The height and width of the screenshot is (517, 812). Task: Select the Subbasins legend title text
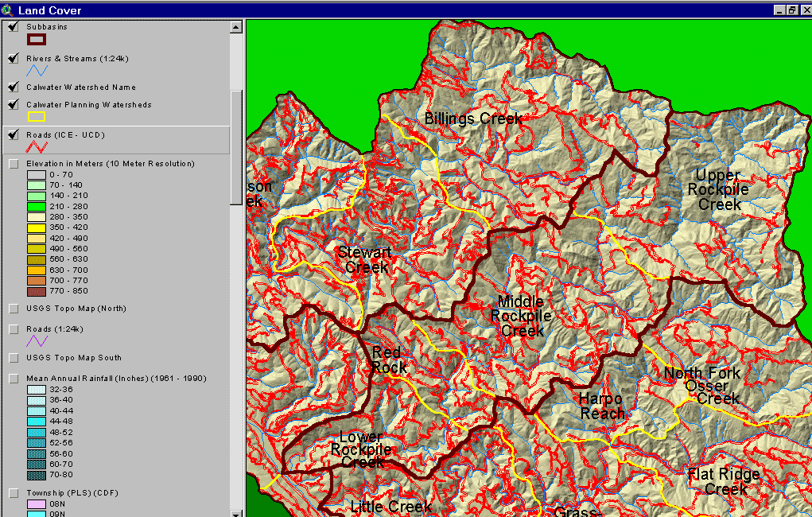pos(47,26)
